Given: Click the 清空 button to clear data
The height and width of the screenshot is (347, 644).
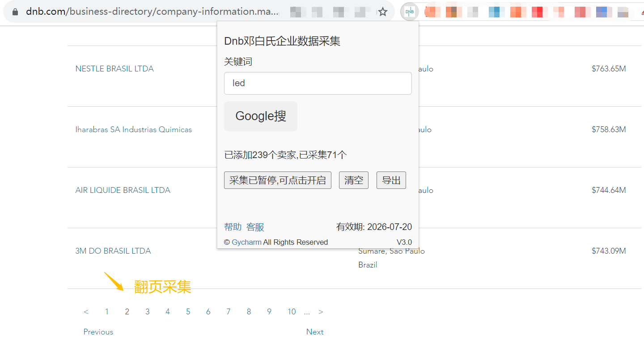Looking at the screenshot, I should (x=354, y=180).
